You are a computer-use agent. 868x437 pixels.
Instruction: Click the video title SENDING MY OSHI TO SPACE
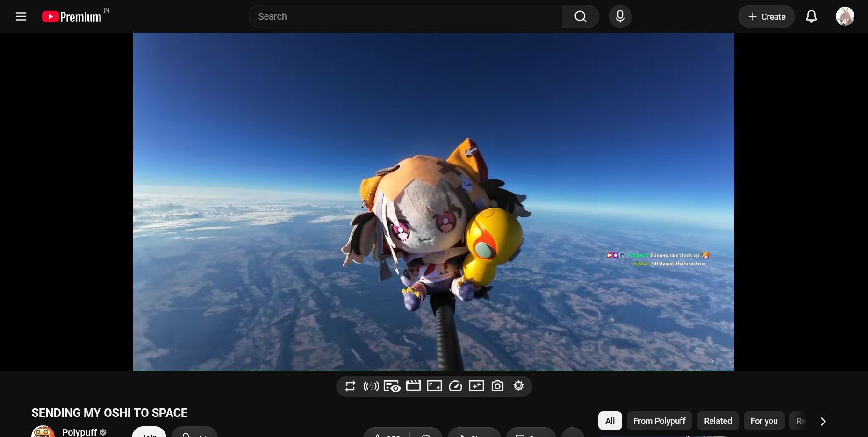109,413
